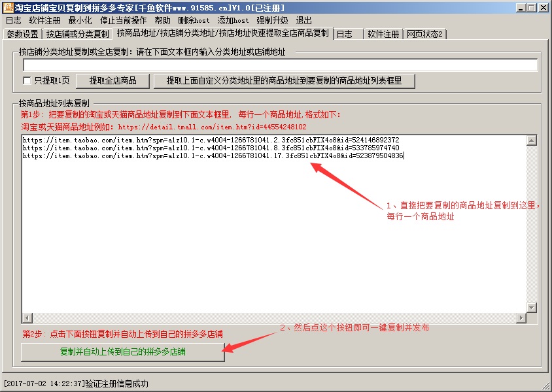
Task: Click the example tmall URL text
Action: tap(213, 127)
